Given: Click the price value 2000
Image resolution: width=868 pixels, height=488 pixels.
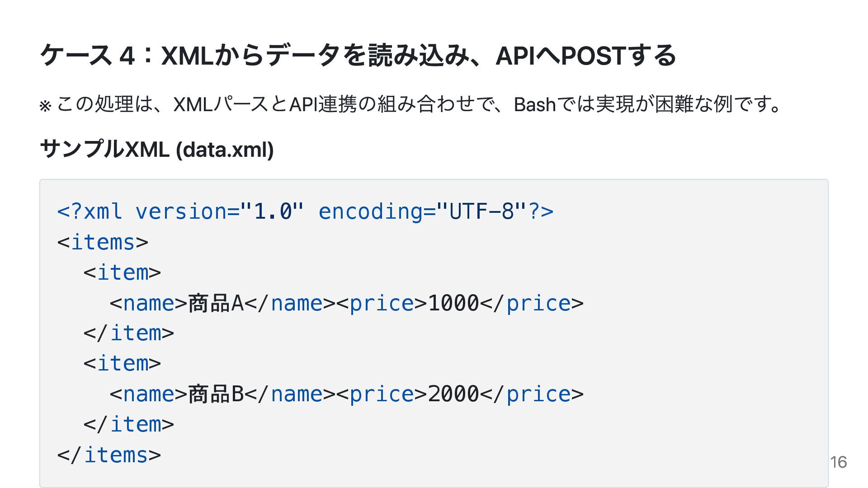Looking at the screenshot, I should (x=453, y=394).
